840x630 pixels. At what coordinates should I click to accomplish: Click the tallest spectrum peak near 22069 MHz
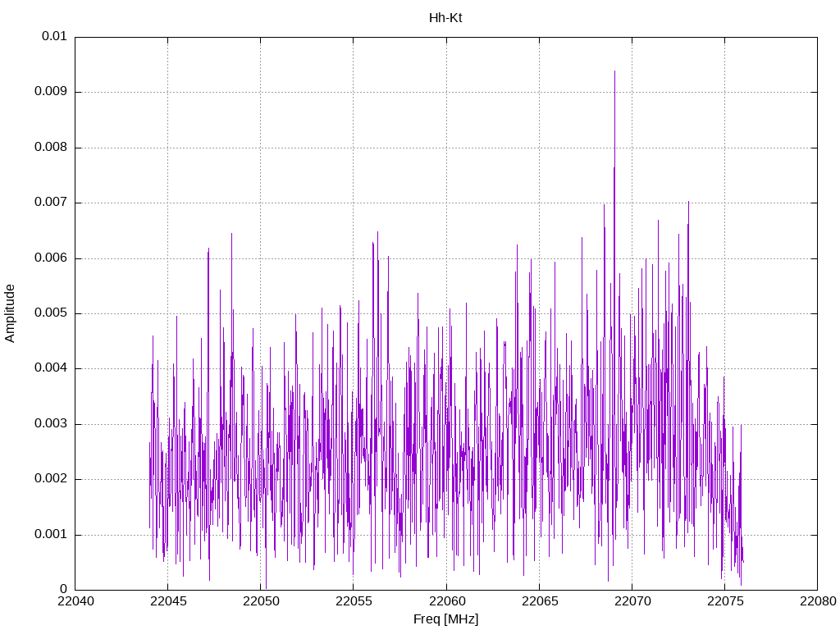tap(614, 72)
